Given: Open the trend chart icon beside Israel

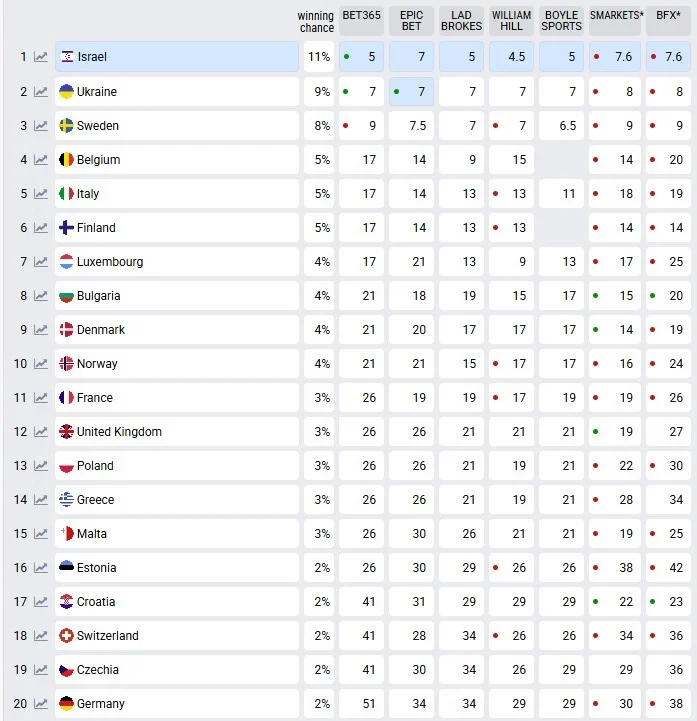Looking at the screenshot, I should tap(41, 58).
